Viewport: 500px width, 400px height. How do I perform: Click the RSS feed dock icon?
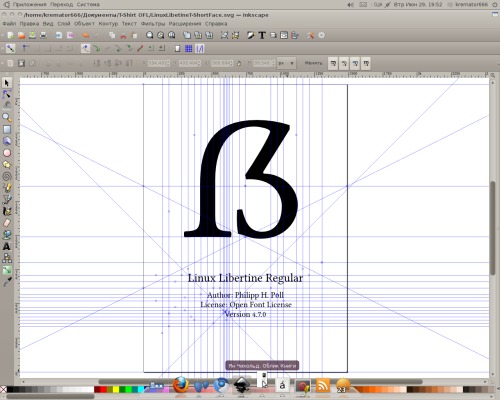click(x=323, y=386)
